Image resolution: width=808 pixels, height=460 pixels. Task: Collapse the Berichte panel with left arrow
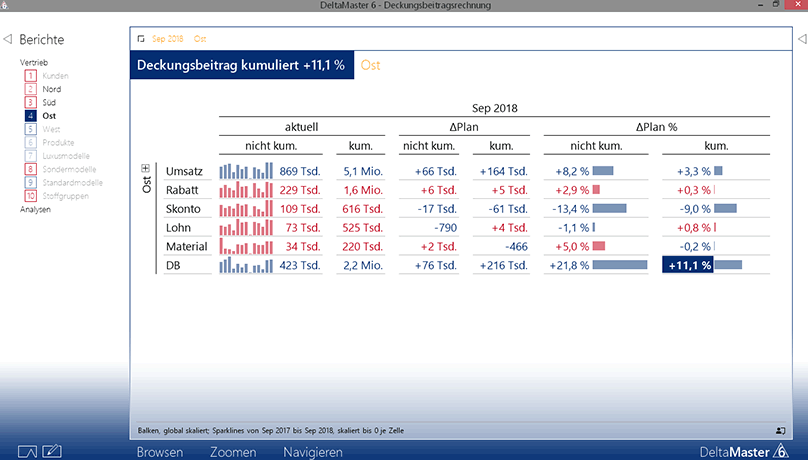(8, 40)
